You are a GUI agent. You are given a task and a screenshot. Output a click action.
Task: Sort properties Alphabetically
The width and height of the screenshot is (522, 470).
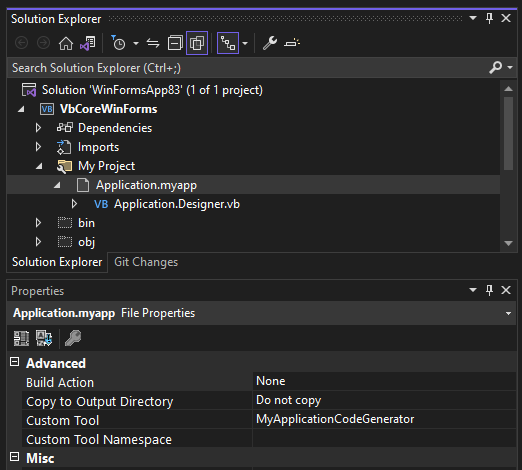44,338
